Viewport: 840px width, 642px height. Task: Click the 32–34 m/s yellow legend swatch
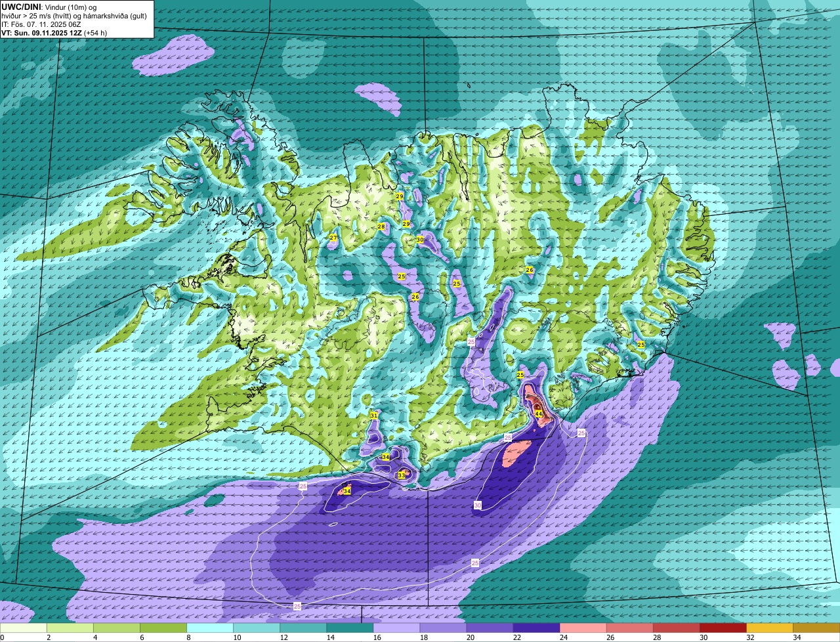[769, 628]
